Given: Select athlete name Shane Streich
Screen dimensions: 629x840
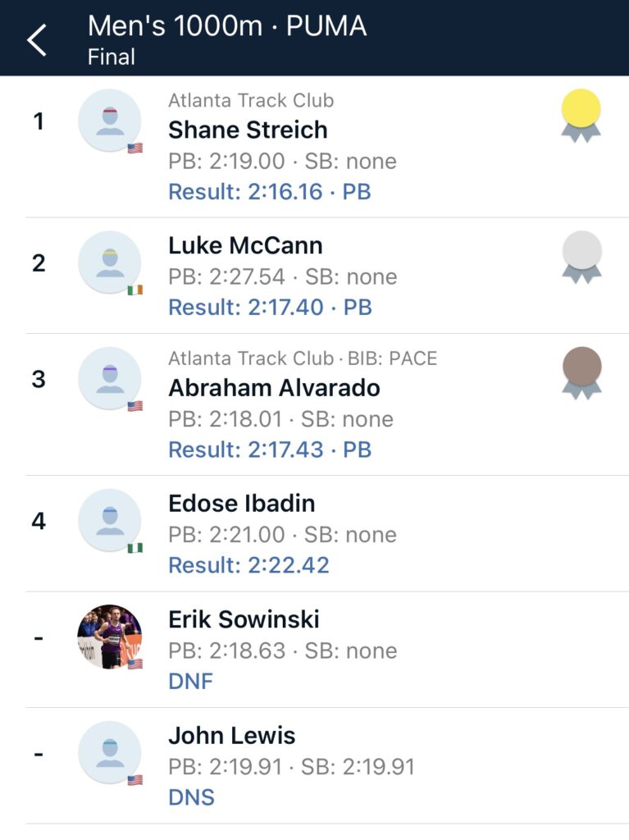Looking at the screenshot, I should coord(248,130).
